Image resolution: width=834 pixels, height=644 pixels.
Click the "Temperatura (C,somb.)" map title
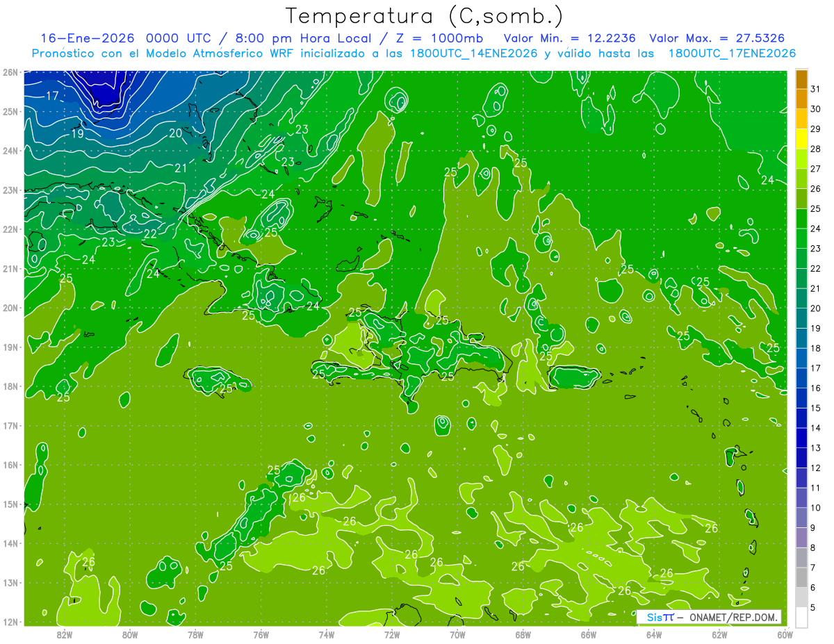coord(424,16)
